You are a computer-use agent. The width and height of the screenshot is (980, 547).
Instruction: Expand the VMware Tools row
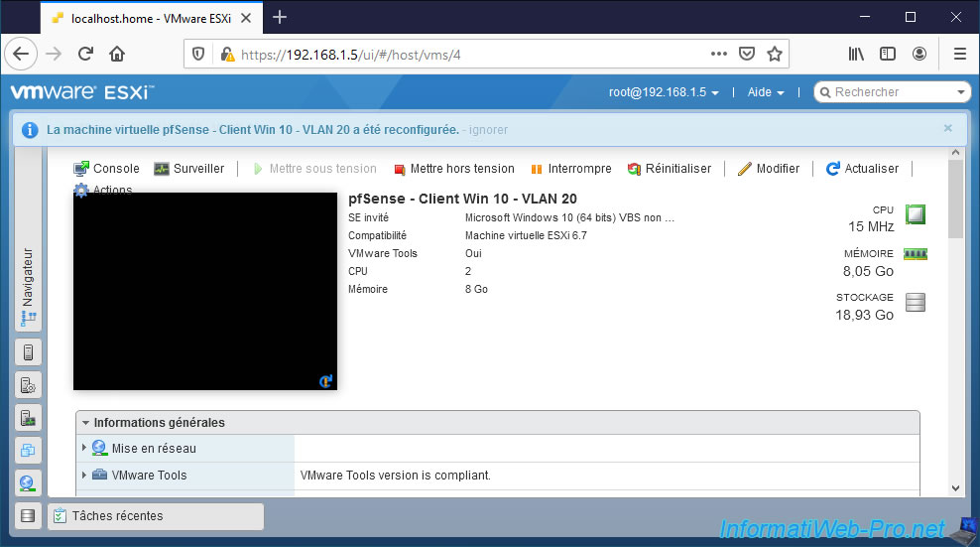point(83,475)
